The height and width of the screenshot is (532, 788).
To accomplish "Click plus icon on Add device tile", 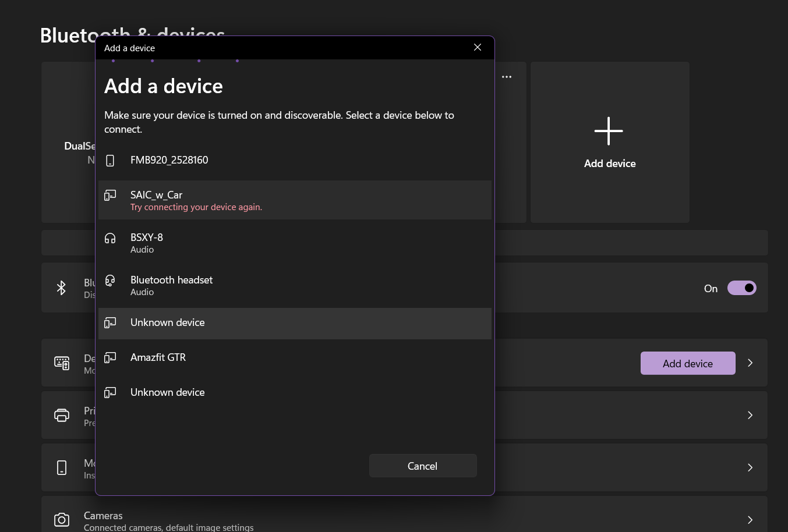I will click(x=609, y=131).
